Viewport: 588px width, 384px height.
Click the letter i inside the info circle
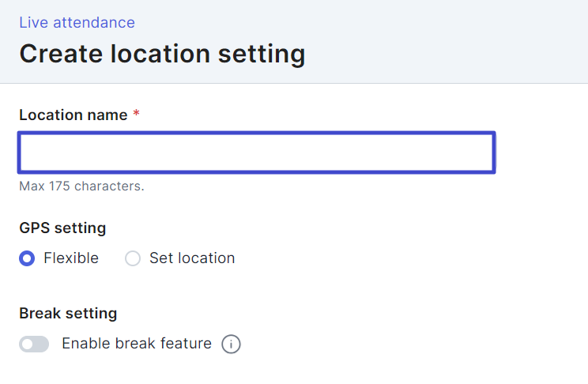click(x=231, y=344)
